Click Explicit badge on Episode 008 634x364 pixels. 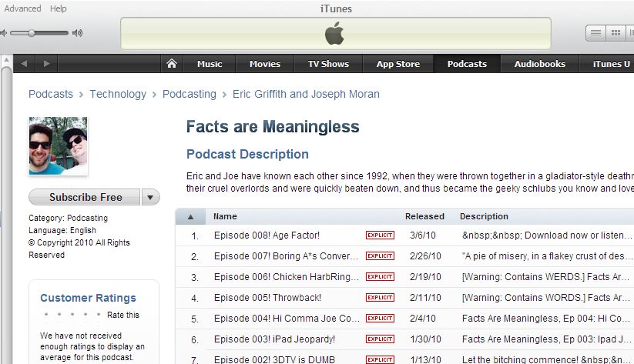(380, 235)
